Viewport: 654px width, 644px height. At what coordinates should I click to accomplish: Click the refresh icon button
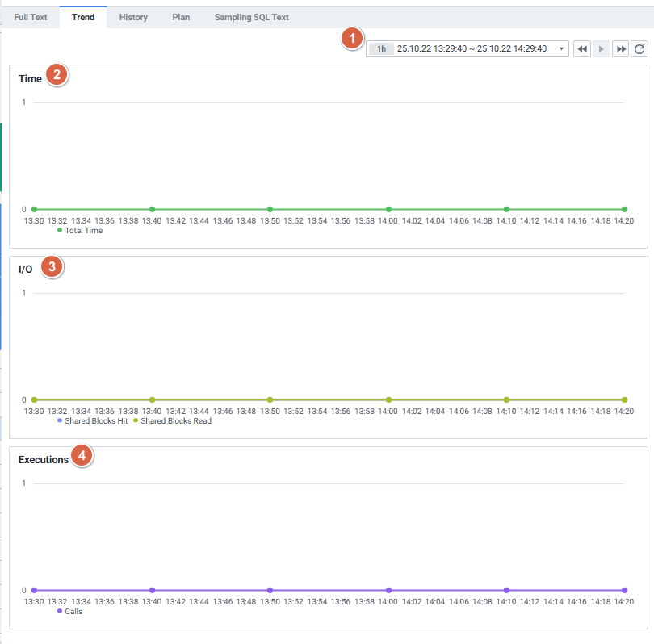(x=639, y=49)
